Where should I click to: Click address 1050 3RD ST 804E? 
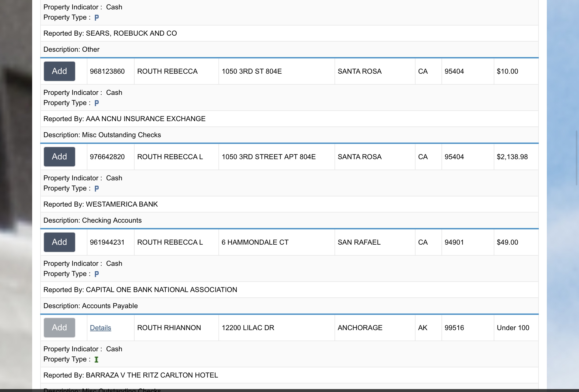252,71
